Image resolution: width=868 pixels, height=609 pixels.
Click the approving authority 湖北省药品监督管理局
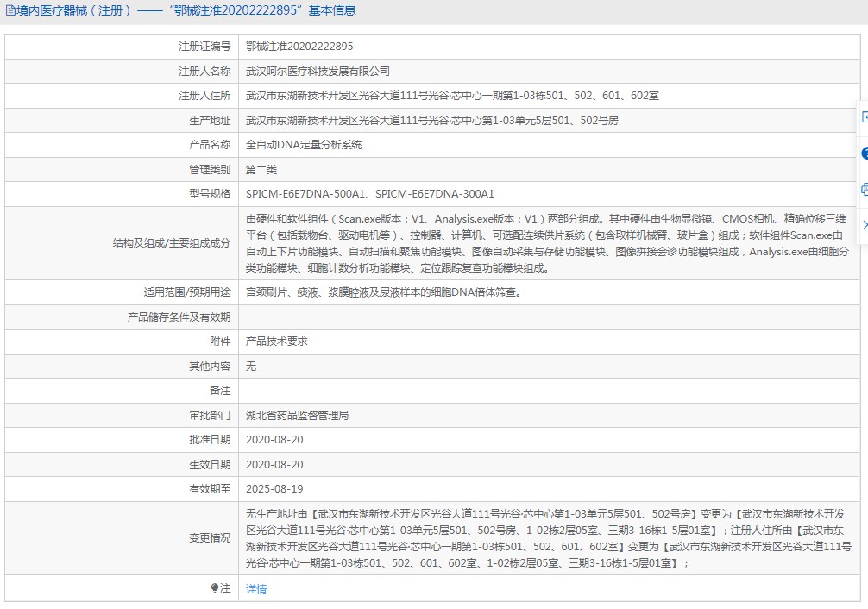click(x=298, y=416)
